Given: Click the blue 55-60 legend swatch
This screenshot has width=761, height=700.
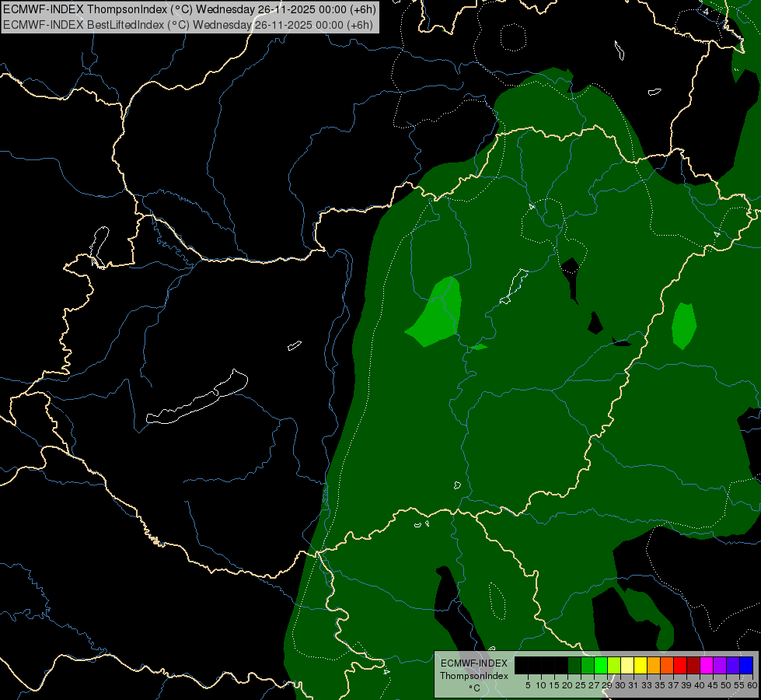Looking at the screenshot, I should coord(746,665).
